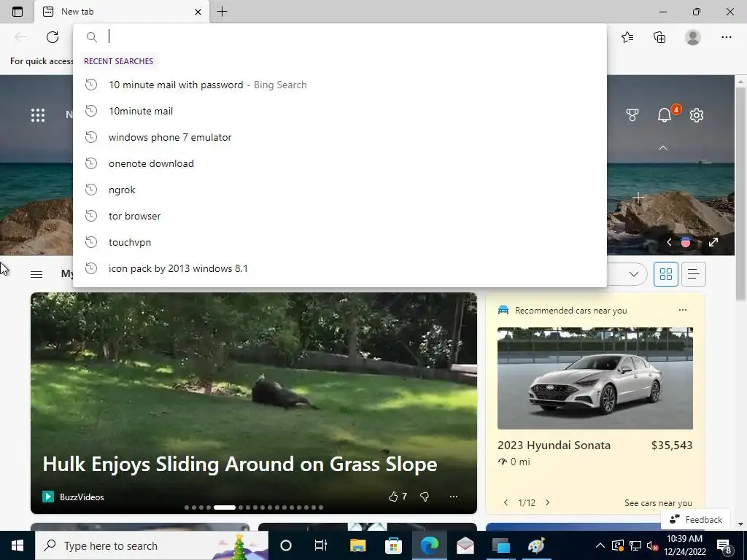Screen dimensions: 747x560
Task: Open Microsoft Rewards trophy icon
Action: 632,114
